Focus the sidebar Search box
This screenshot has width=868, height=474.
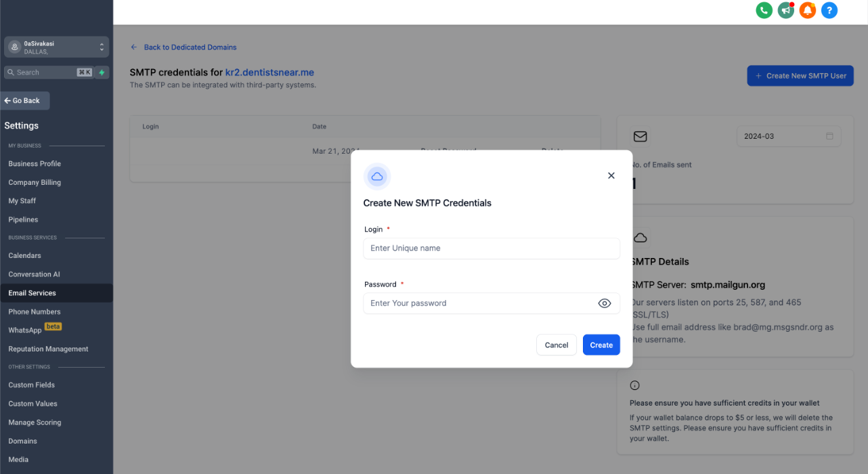[x=49, y=72]
